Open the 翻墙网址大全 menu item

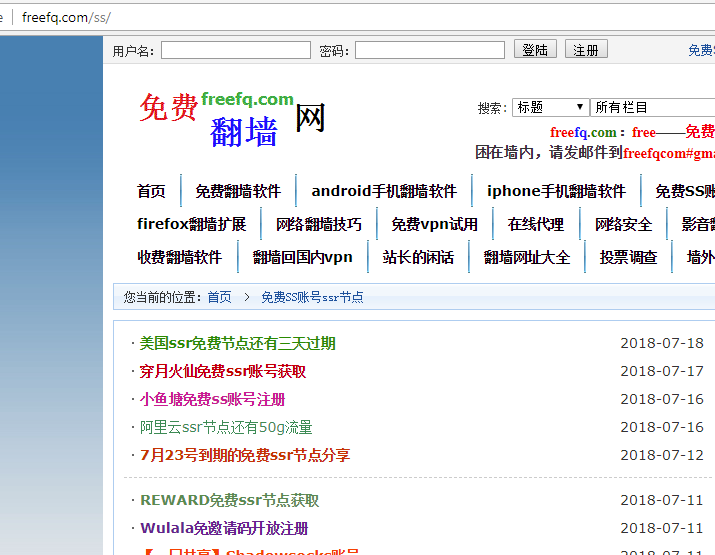[527, 257]
